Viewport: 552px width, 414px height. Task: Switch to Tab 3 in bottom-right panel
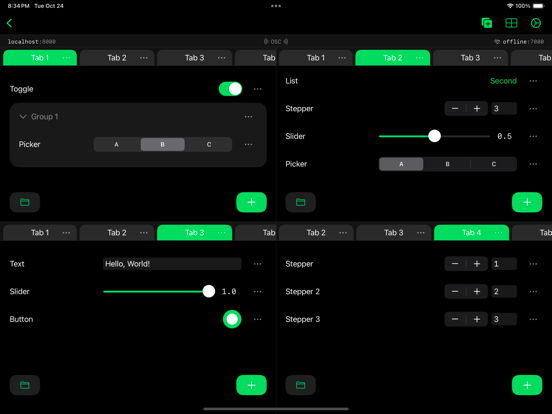394,233
